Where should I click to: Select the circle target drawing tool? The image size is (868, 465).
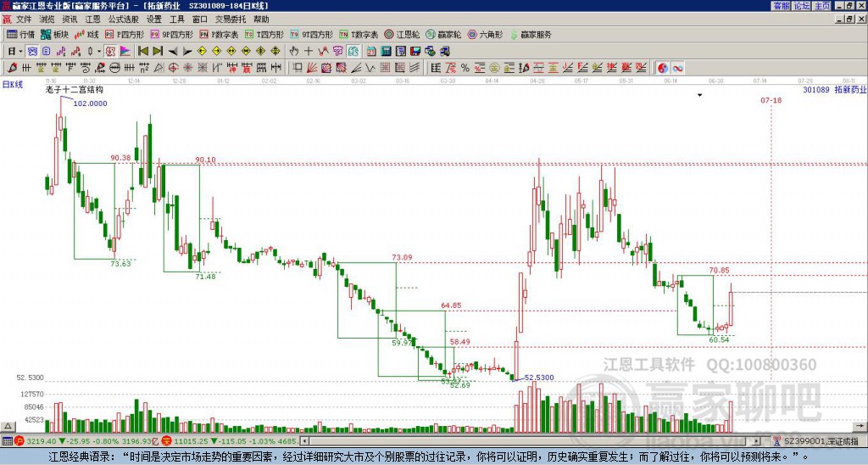pyautogui.click(x=173, y=68)
